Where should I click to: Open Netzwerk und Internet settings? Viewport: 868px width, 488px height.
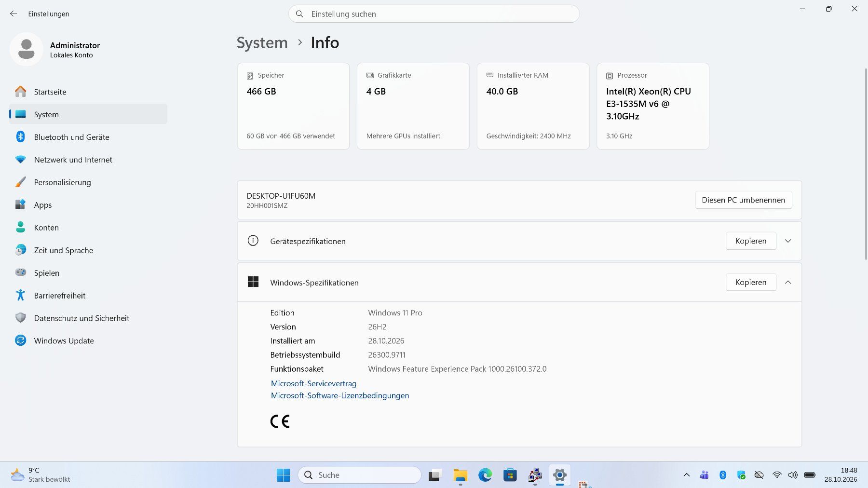pos(88,160)
